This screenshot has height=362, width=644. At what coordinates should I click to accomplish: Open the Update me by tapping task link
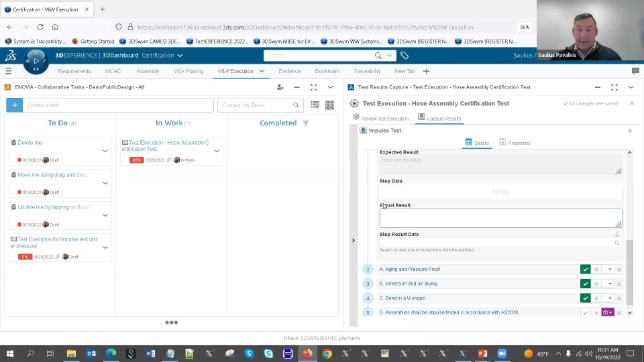tap(54, 207)
